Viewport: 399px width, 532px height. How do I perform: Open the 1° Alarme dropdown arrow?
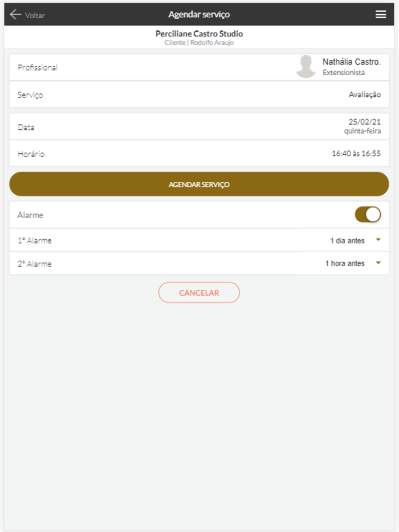pyautogui.click(x=378, y=240)
